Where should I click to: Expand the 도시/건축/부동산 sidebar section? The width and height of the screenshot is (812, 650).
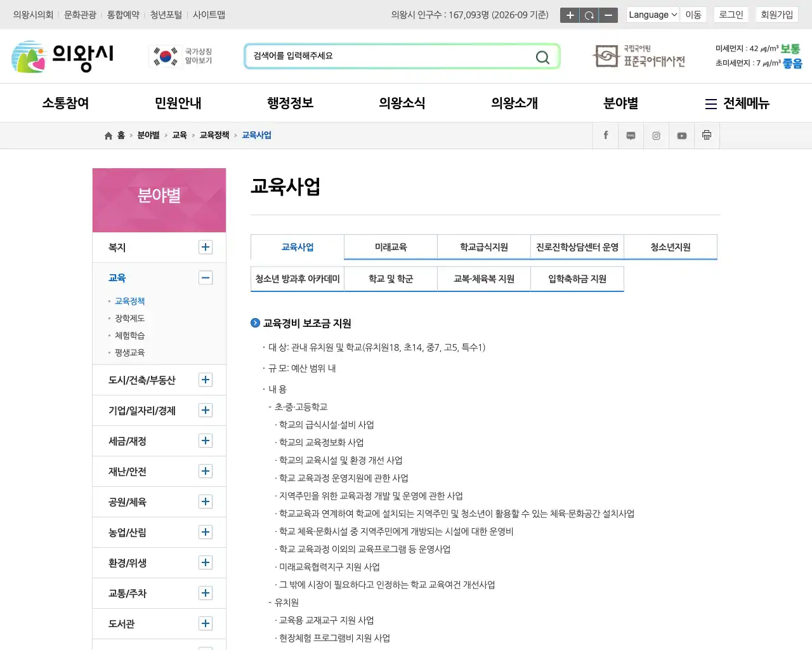[206, 380]
